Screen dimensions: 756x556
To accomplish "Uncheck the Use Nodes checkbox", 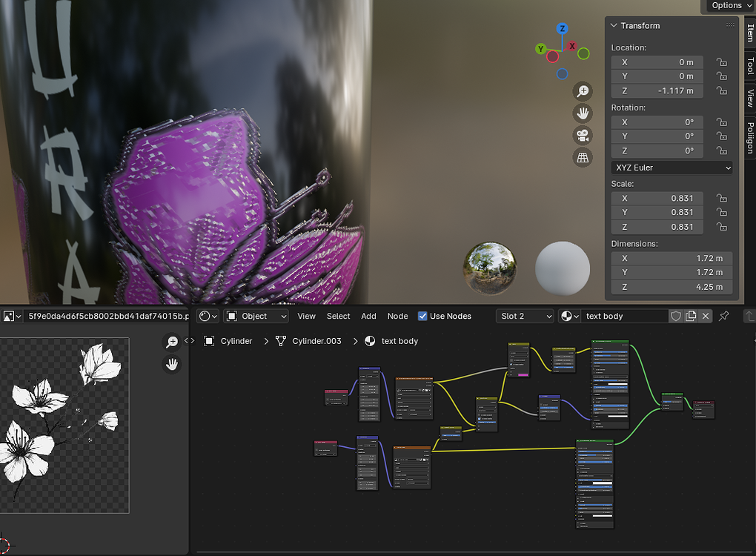I will click(x=422, y=316).
